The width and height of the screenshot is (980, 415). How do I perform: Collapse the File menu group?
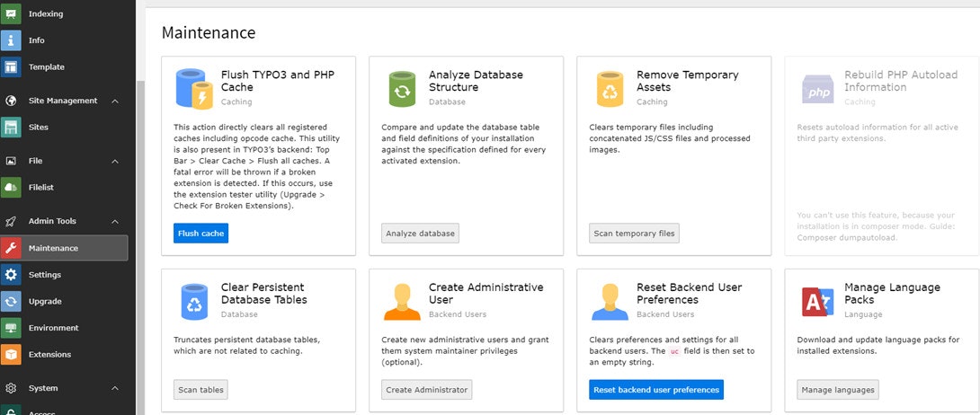(115, 161)
